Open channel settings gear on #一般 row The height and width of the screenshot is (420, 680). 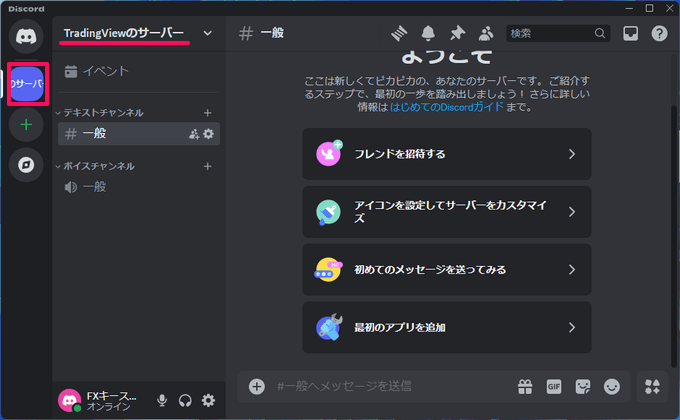[209, 134]
